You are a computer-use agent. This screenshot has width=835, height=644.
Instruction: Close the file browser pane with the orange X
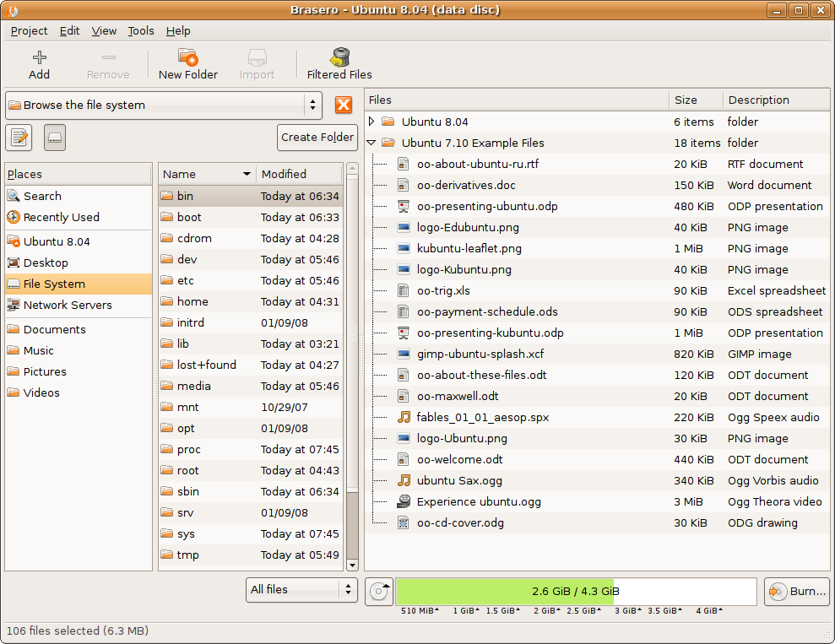[344, 105]
